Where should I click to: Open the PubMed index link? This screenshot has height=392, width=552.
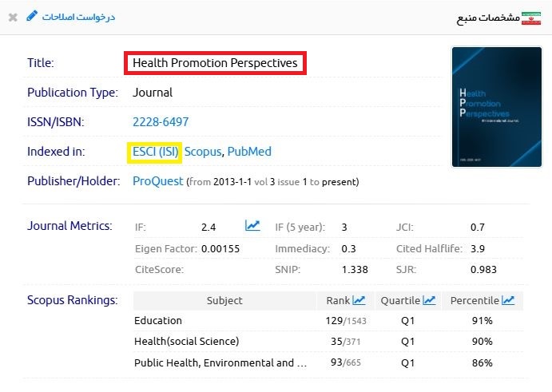250,151
